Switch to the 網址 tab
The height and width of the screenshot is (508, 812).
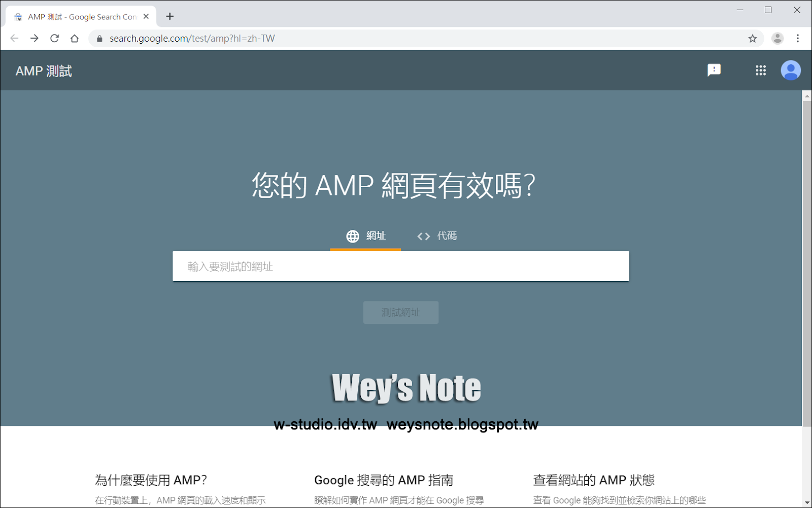tap(365, 236)
